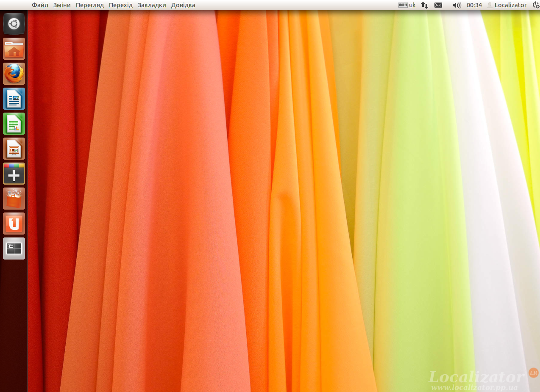This screenshot has height=392, width=540.
Task: Open keyboard layout indicator uk
Action: 407,5
